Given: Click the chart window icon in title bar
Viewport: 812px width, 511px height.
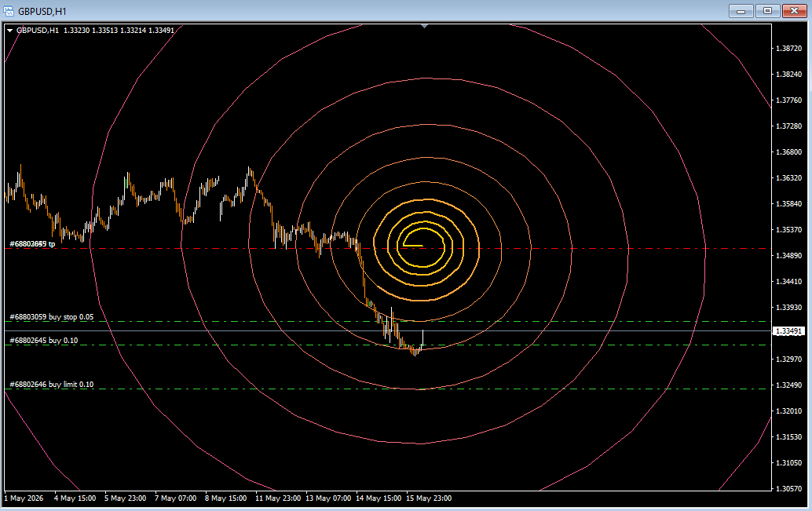Looking at the screenshot, I should pos(9,11).
